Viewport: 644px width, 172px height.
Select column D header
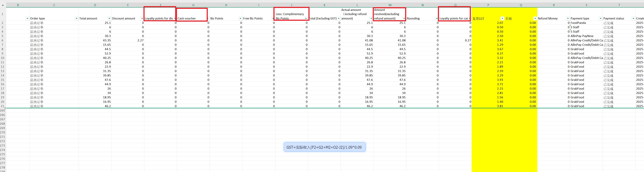coord(95,5)
